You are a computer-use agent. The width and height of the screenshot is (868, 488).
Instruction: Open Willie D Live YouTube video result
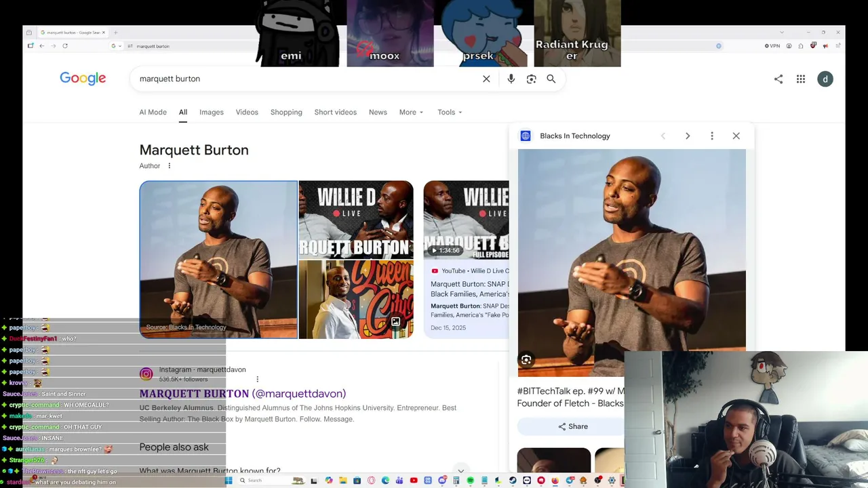pyautogui.click(x=469, y=289)
